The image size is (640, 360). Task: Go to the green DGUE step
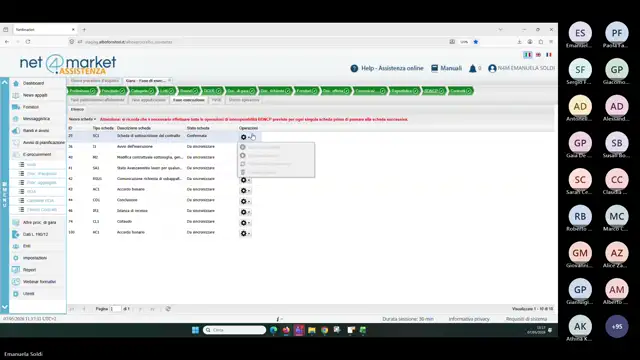[x=212, y=91]
